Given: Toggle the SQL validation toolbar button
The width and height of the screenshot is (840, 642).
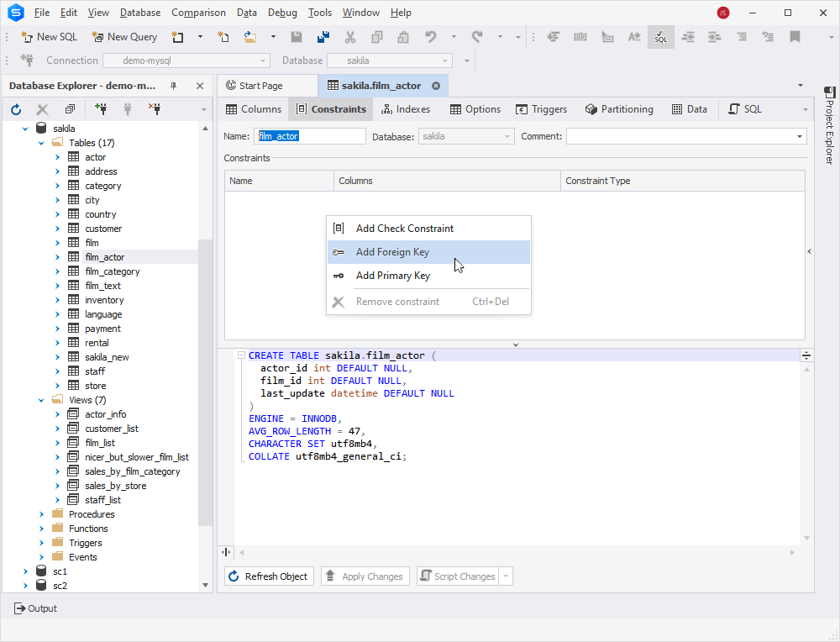Looking at the screenshot, I should 661,37.
